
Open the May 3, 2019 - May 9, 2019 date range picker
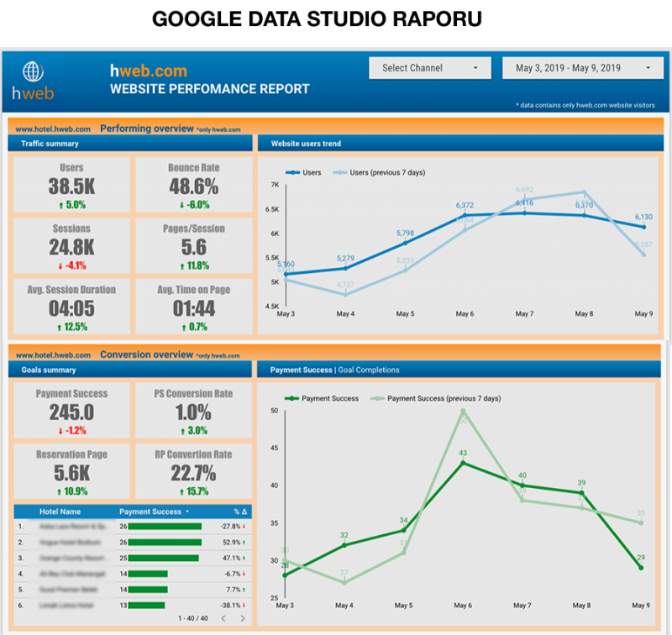583,68
